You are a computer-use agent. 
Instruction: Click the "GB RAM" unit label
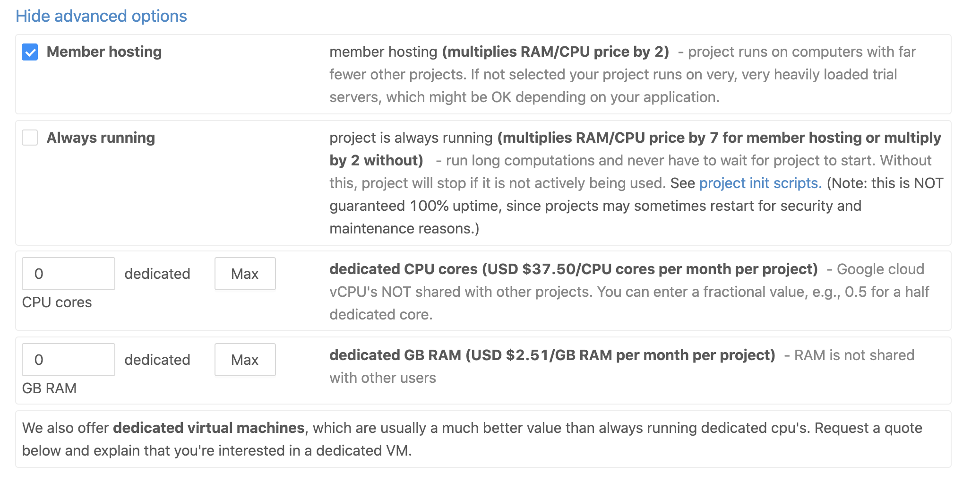(x=49, y=388)
